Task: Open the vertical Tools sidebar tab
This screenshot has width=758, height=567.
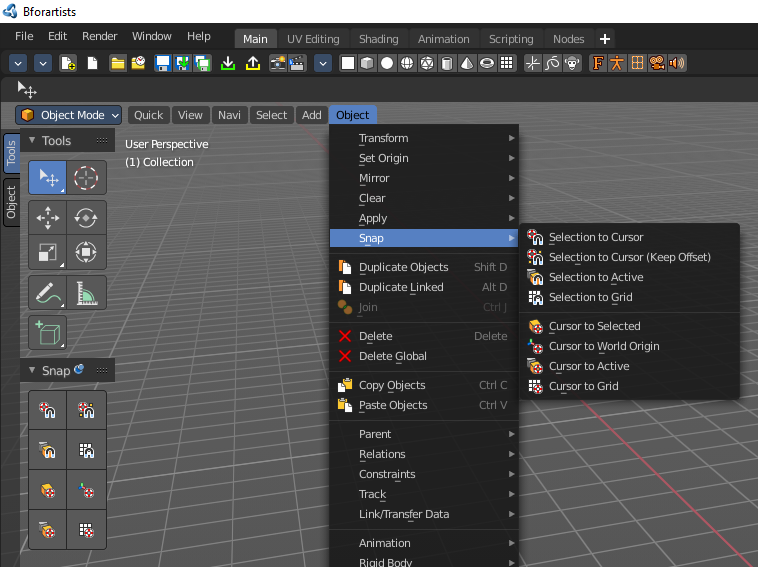Action: tap(11, 153)
